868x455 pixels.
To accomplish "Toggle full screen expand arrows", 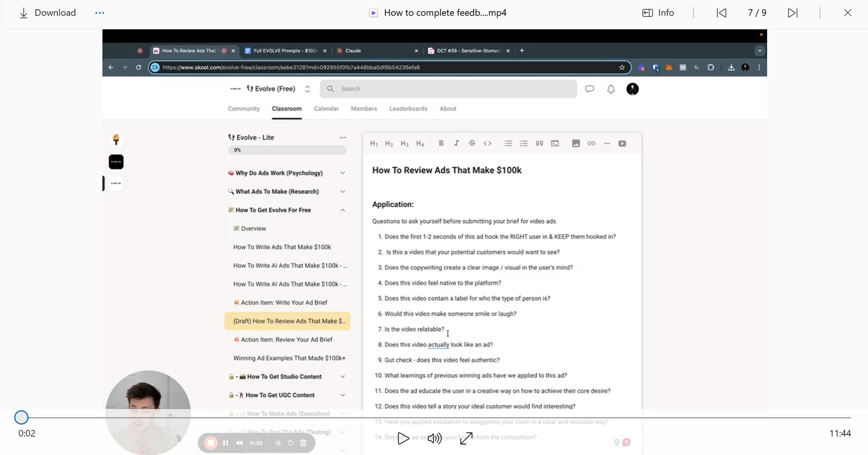I will [466, 438].
